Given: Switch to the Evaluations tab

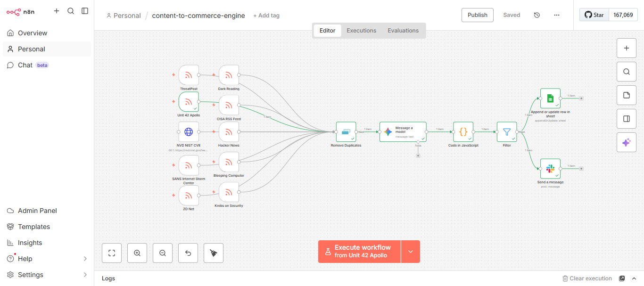Looking at the screenshot, I should pyautogui.click(x=403, y=31).
